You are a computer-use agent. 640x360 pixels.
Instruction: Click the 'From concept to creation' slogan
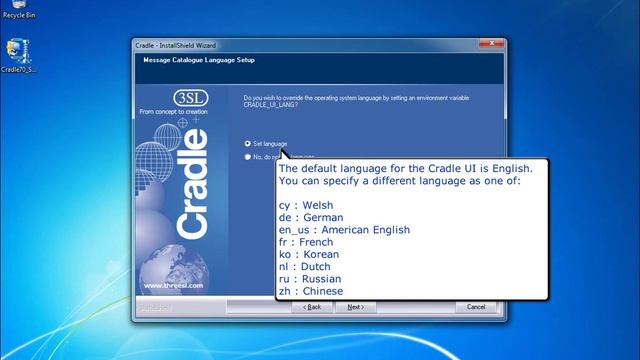click(173, 111)
